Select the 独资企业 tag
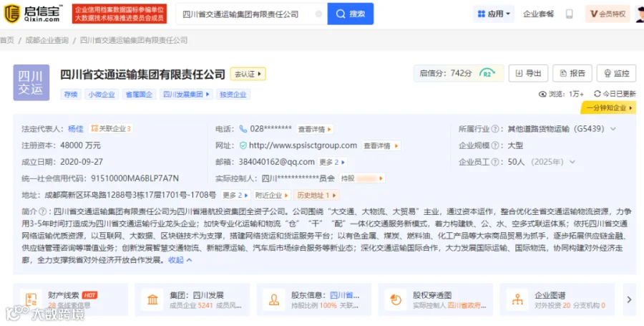 [233, 94]
